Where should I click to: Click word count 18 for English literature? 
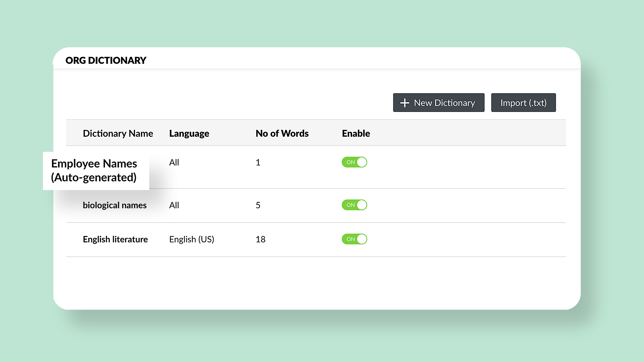click(260, 239)
